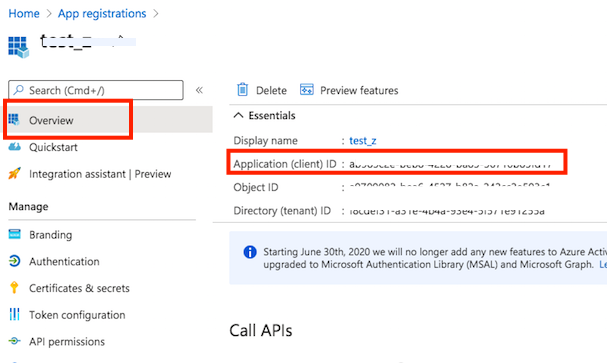Collapse the sidebar with double chevron
This screenshot has height=363, width=607.
199,90
